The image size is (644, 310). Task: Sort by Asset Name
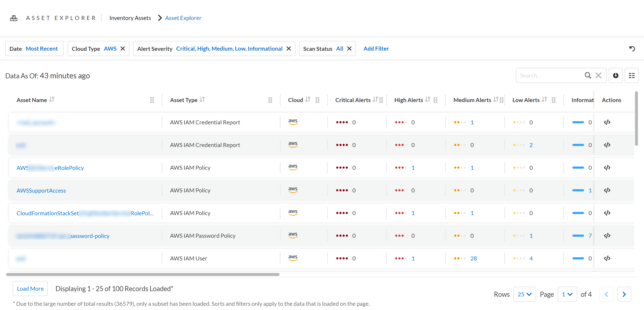point(52,100)
